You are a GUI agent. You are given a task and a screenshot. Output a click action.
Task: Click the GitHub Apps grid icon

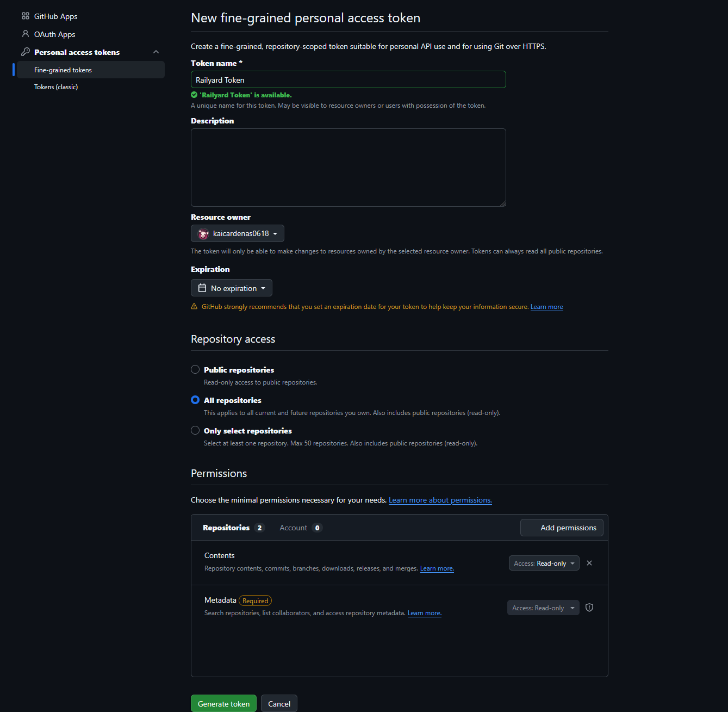[26, 16]
